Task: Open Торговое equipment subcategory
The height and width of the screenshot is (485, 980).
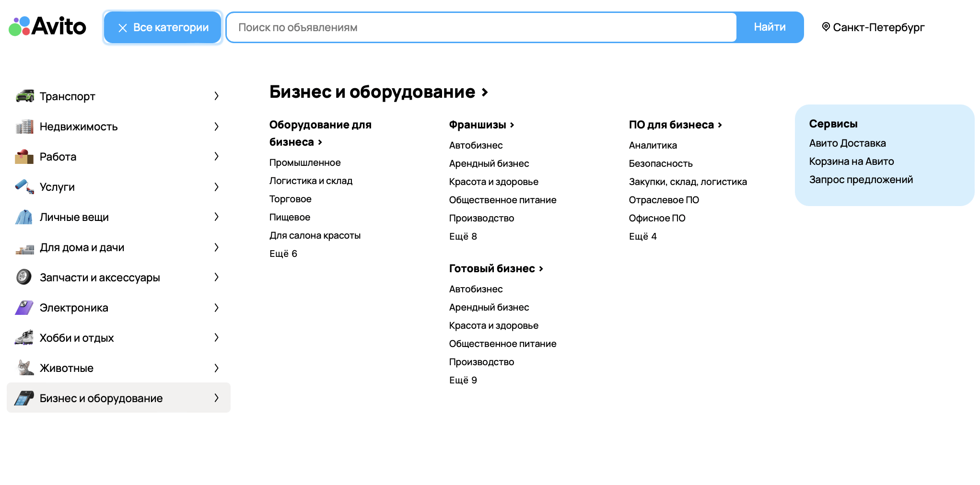Action: click(x=290, y=199)
